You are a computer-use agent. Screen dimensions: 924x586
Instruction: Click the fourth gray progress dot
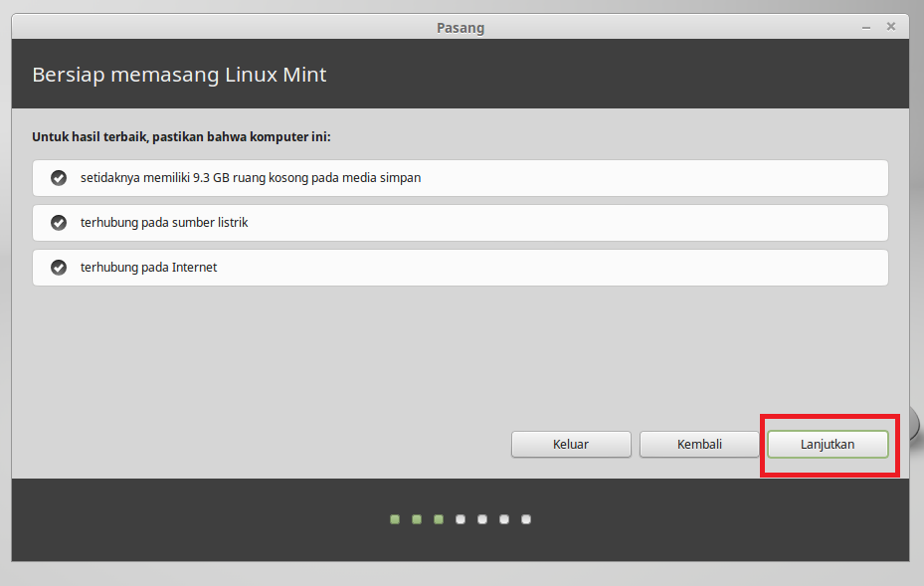(x=460, y=518)
